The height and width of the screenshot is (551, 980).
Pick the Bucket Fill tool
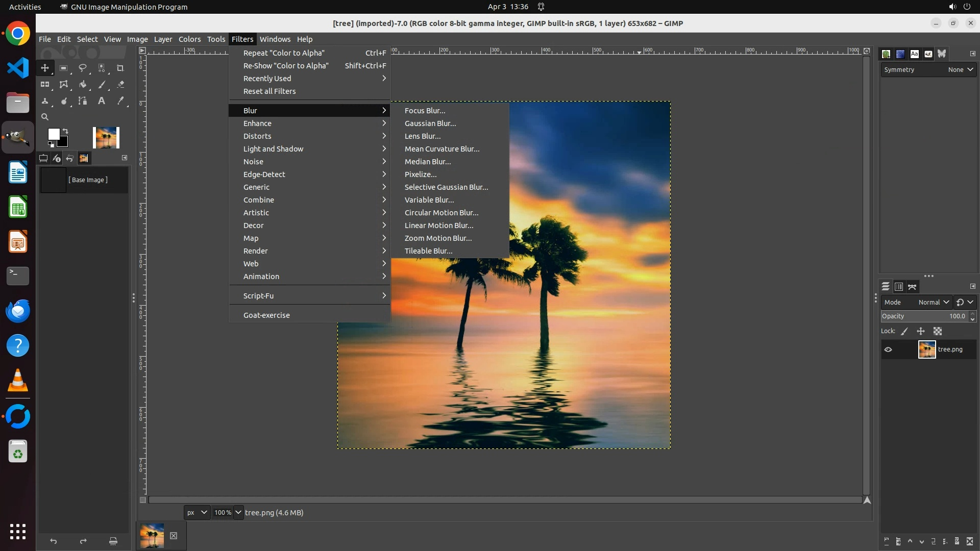coord(83,85)
